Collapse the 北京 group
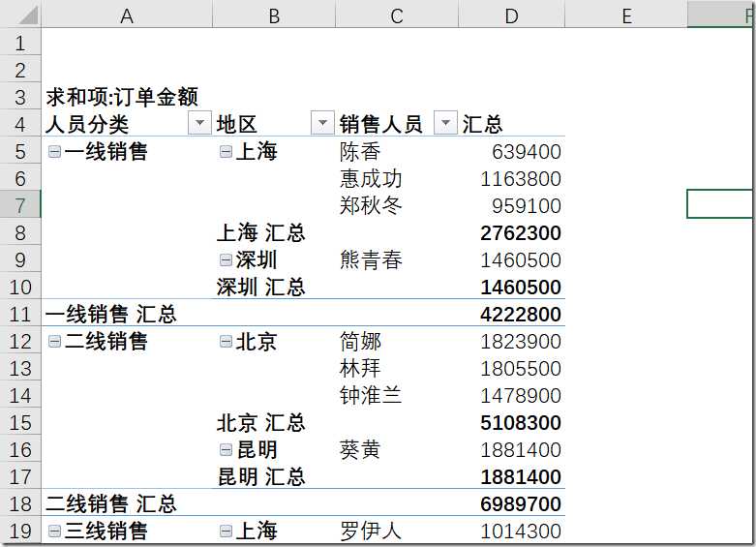Viewport: 756px width, 547px height. pos(226,342)
